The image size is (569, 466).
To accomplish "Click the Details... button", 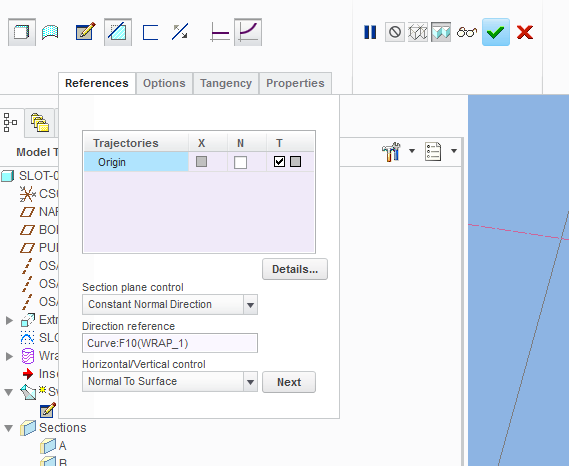I will pyautogui.click(x=295, y=269).
